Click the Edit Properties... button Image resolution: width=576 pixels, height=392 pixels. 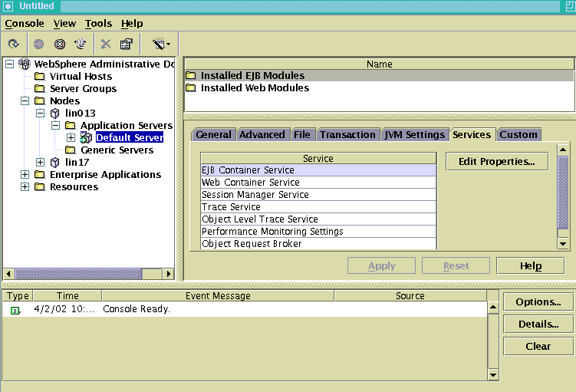(x=497, y=162)
